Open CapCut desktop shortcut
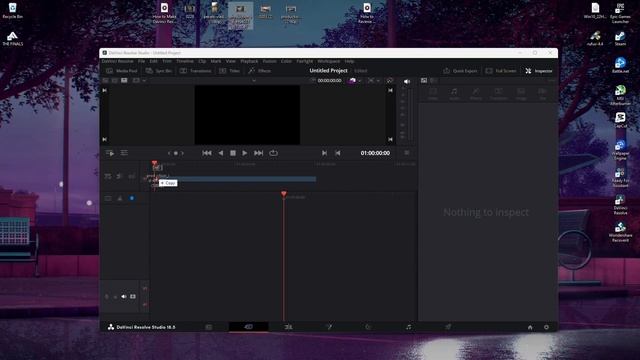 tap(620, 120)
